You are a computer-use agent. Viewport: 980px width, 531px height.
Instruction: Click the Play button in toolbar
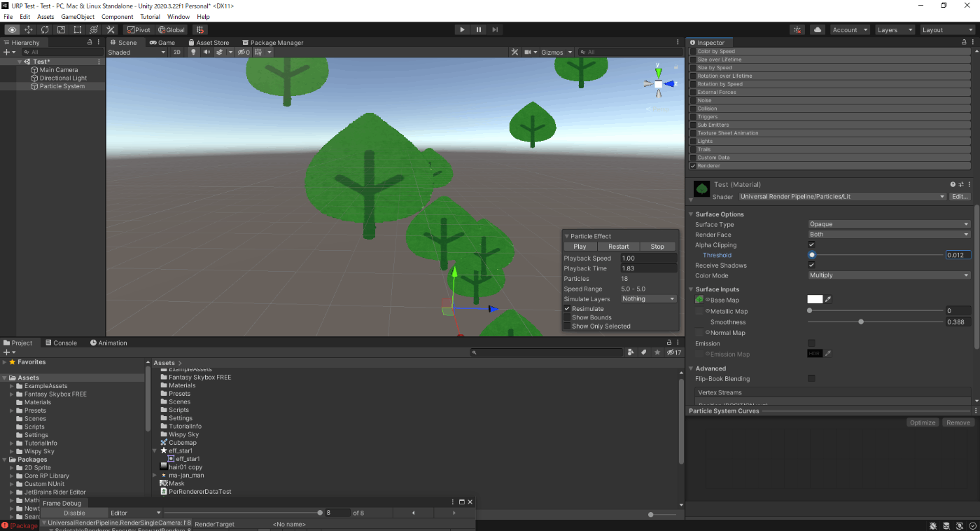tap(462, 29)
